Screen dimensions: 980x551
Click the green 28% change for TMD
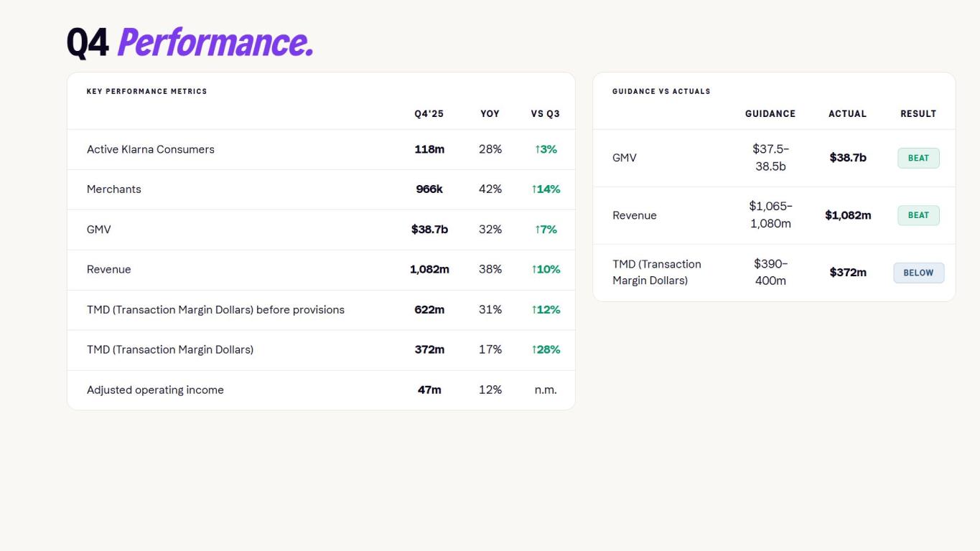coord(546,350)
